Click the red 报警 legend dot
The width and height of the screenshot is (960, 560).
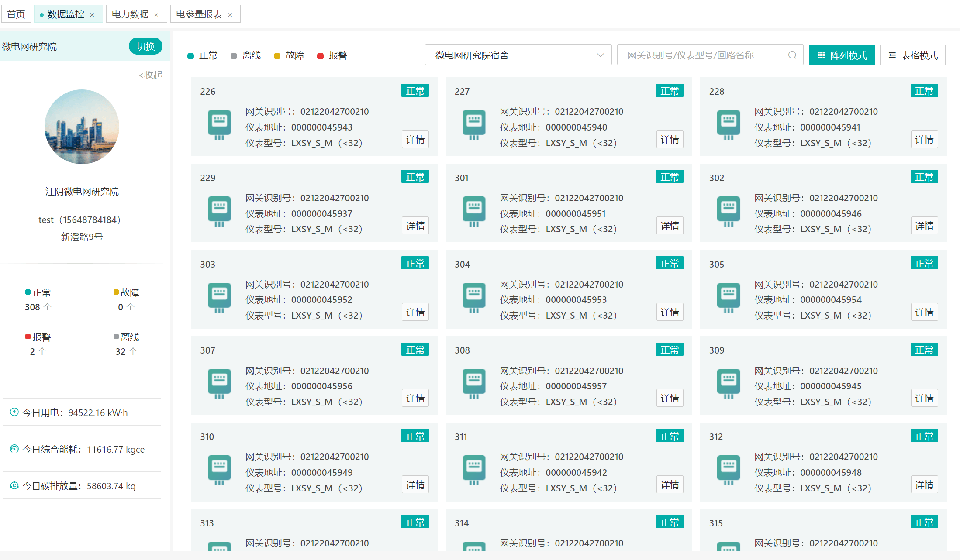click(320, 56)
